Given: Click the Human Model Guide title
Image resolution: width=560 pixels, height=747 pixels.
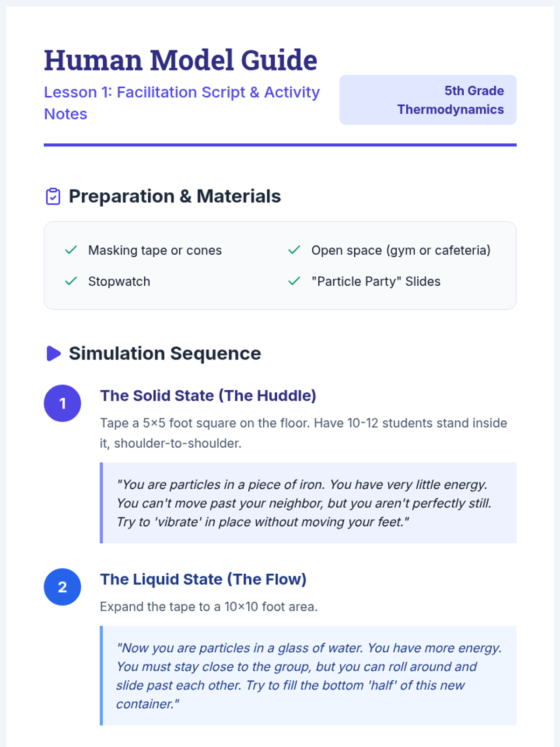Looking at the screenshot, I should [181, 60].
